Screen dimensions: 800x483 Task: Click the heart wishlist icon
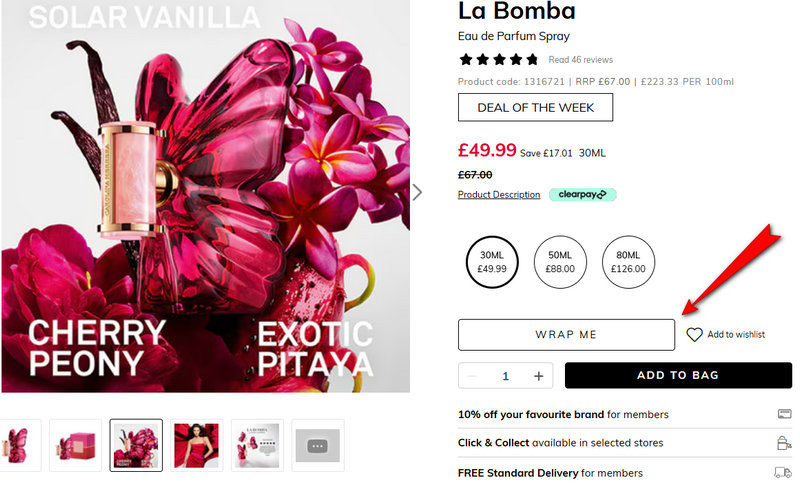[x=695, y=335]
